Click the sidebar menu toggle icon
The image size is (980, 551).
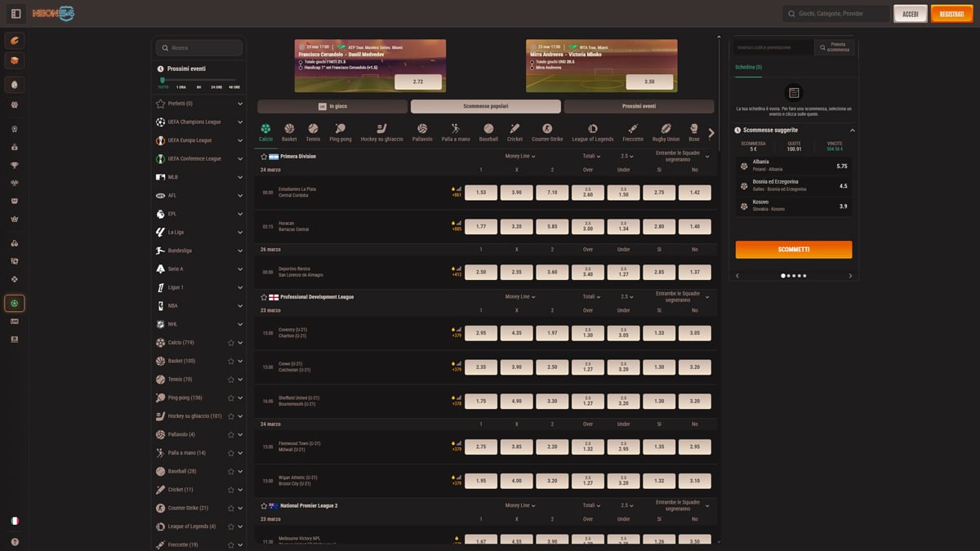pos(16,14)
